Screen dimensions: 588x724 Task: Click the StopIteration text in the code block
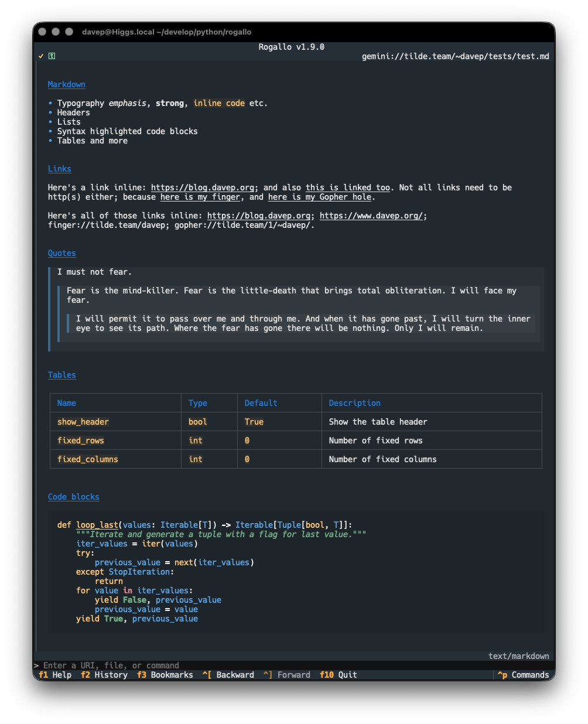tap(139, 572)
